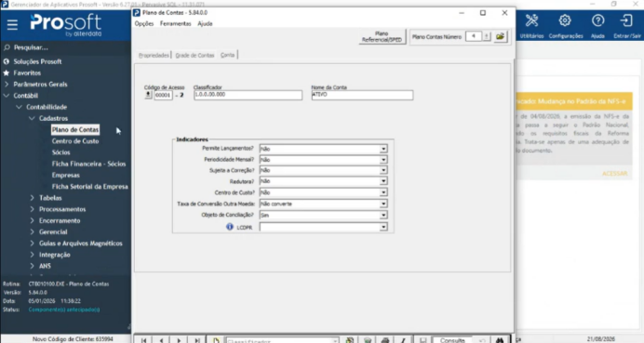Switch to the Propriedades tab
This screenshot has width=644, height=343.
pyautogui.click(x=154, y=55)
